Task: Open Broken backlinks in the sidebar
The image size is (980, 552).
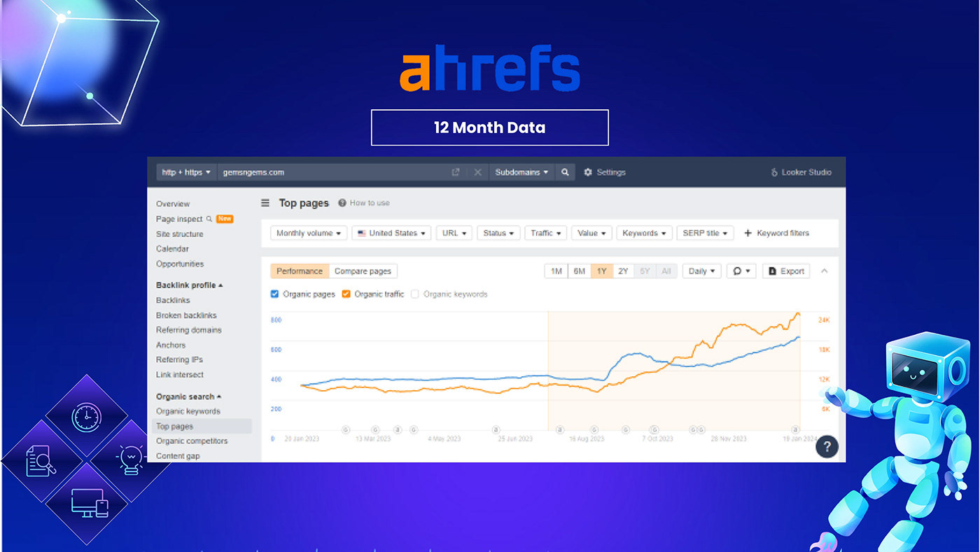Action: pos(186,315)
